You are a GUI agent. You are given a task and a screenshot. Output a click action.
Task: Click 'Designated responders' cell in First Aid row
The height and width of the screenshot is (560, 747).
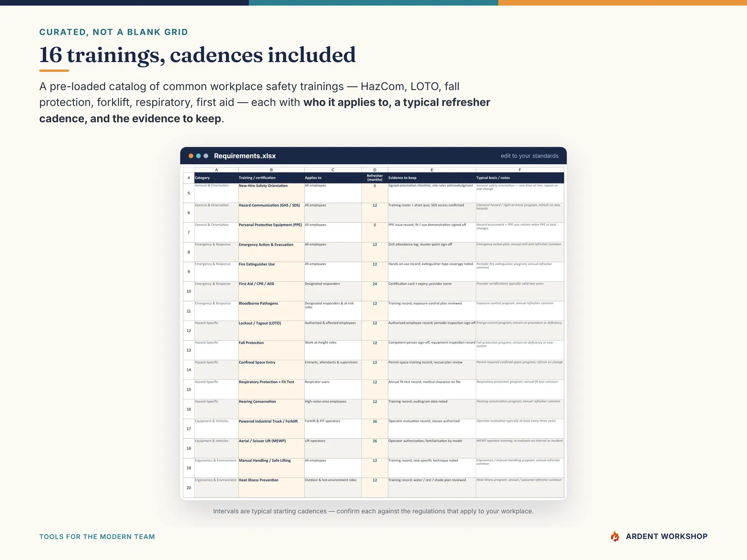tap(333, 291)
